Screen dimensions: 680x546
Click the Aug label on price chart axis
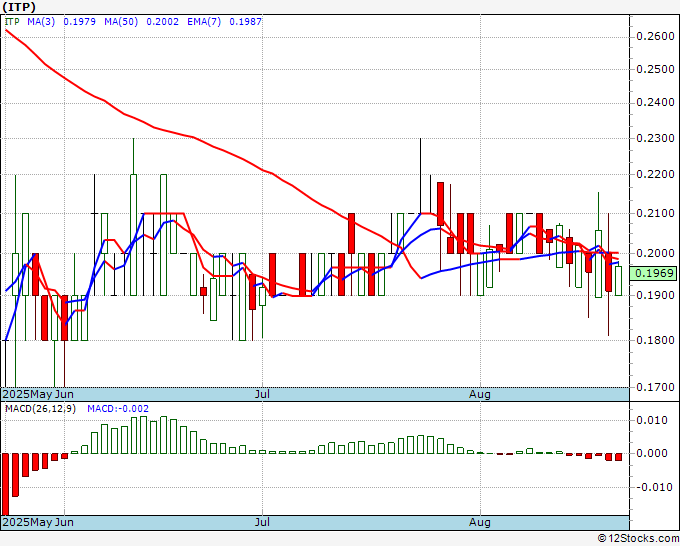(480, 394)
